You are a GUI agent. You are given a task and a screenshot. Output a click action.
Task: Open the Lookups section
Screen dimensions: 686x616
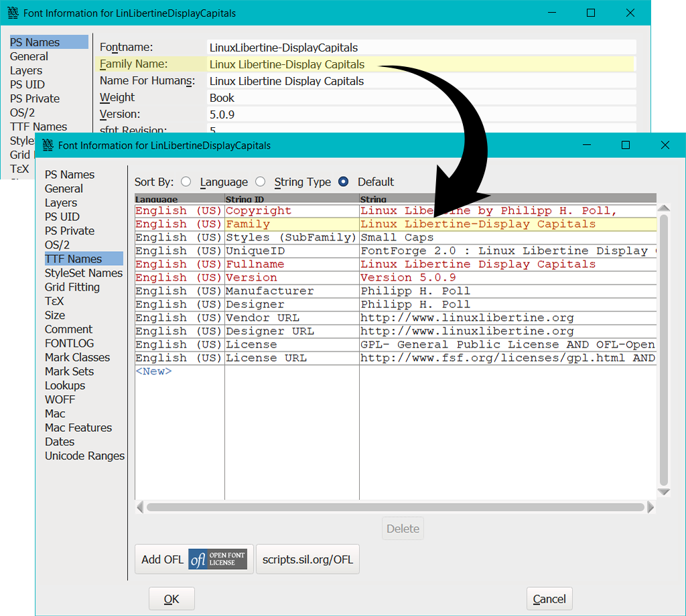[x=65, y=385]
